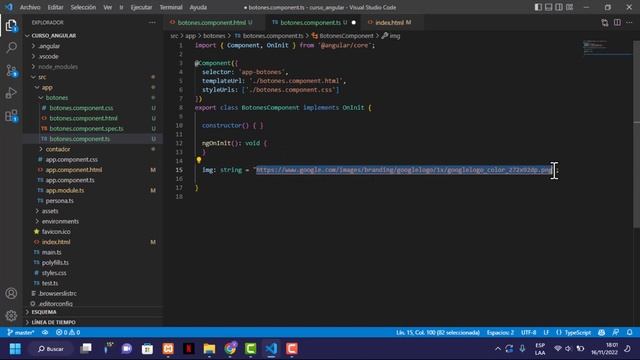
Task: Toggle the bottom panel layout icon
Action: coord(549,7)
